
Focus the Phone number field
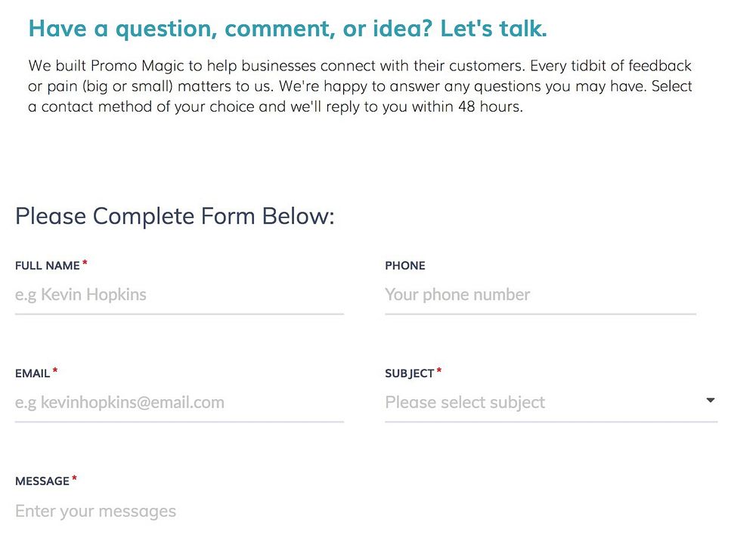coord(540,295)
